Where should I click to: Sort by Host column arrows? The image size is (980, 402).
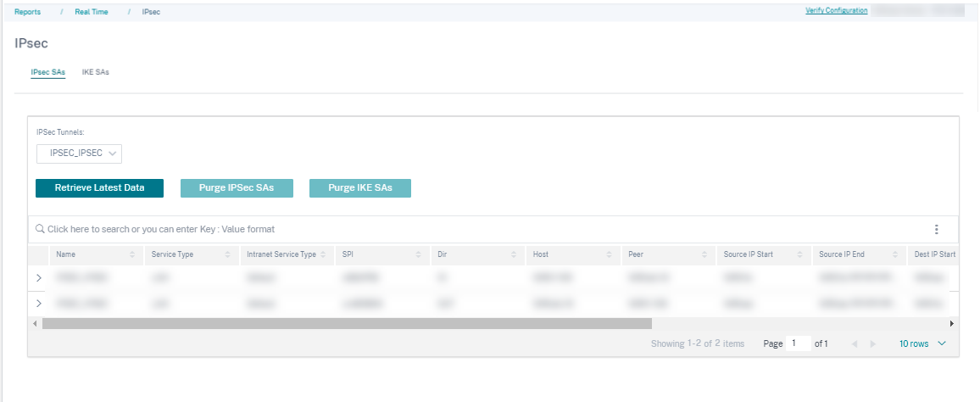pyautogui.click(x=609, y=254)
